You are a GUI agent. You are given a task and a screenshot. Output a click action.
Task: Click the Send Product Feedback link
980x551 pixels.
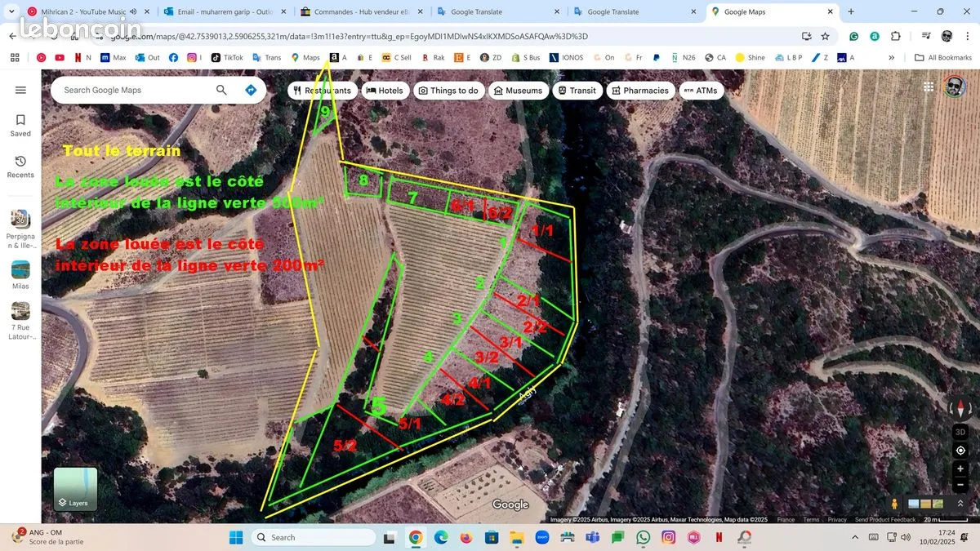885,519
